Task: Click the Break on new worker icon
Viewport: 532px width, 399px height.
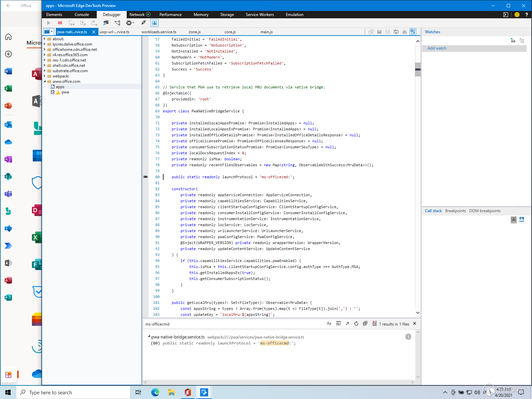Action: (117, 23)
